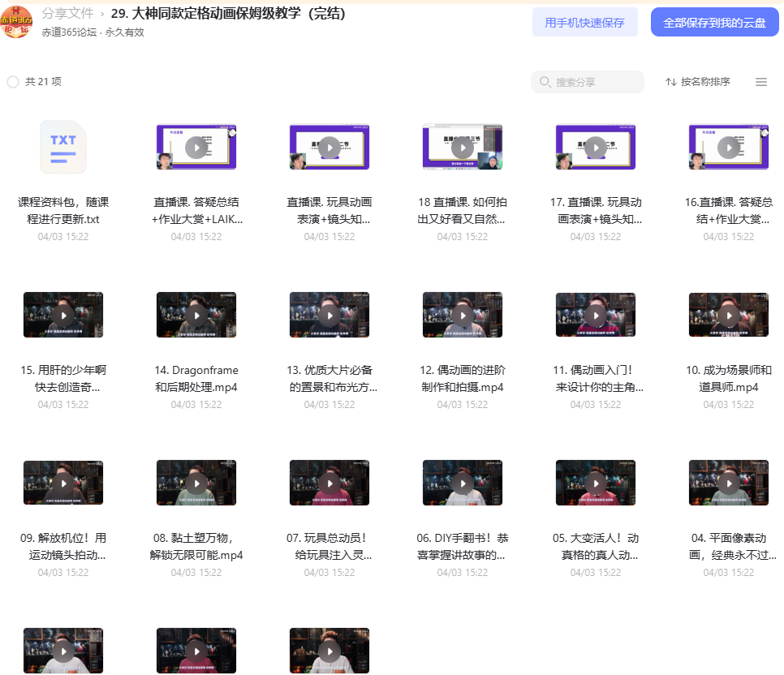The image size is (784, 675).
Task: Play video 13. 优质大片必备的置景
Action: pyautogui.click(x=330, y=315)
